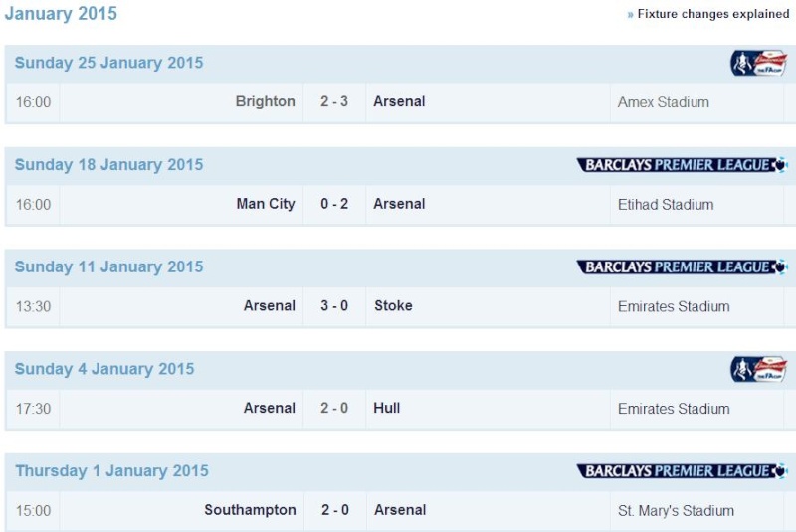This screenshot has height=532, width=796.
Task: Click the St. Mary's Stadium venue
Action: (x=676, y=511)
